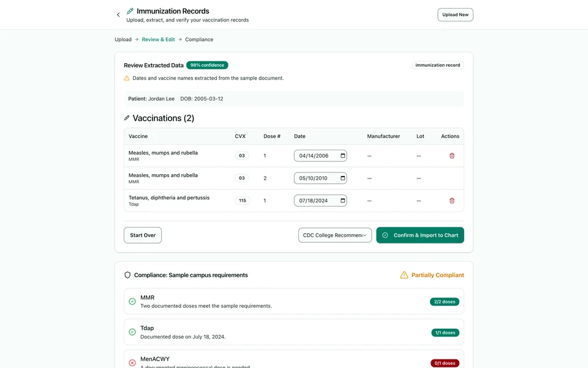The height and width of the screenshot is (368, 588).
Task: Click CVX code 03 for MMR dose 2
Action: click(242, 178)
